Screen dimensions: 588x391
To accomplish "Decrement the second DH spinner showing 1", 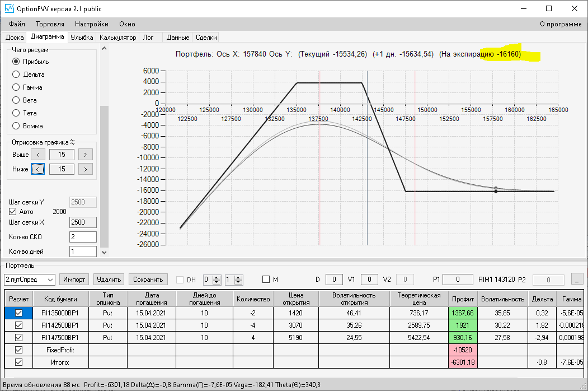I will tap(238, 282).
